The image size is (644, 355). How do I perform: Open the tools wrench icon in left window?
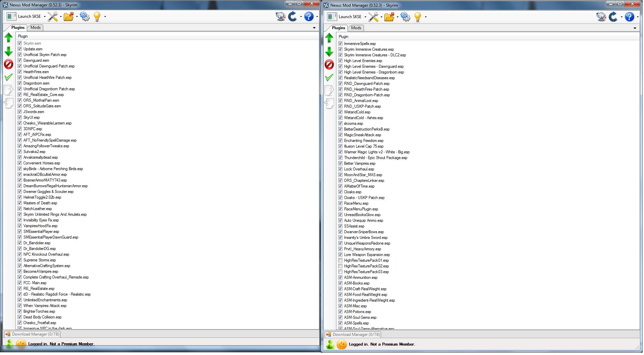[53, 16]
